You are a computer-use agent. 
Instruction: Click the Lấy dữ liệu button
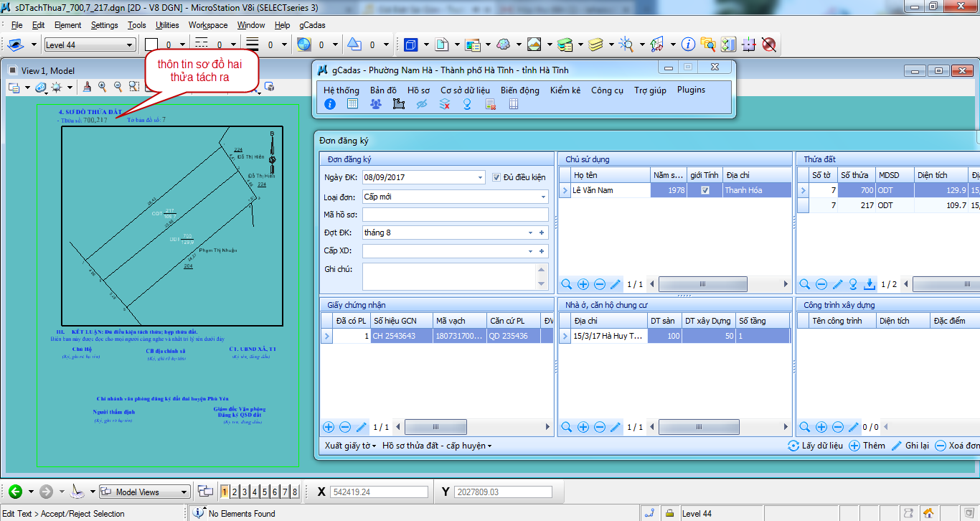point(814,446)
